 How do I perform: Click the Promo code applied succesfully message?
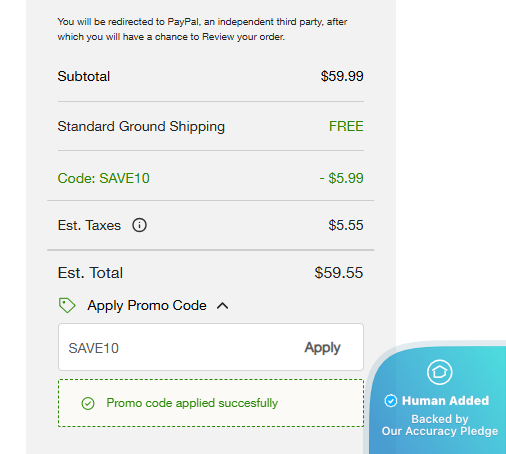[x=192, y=403]
